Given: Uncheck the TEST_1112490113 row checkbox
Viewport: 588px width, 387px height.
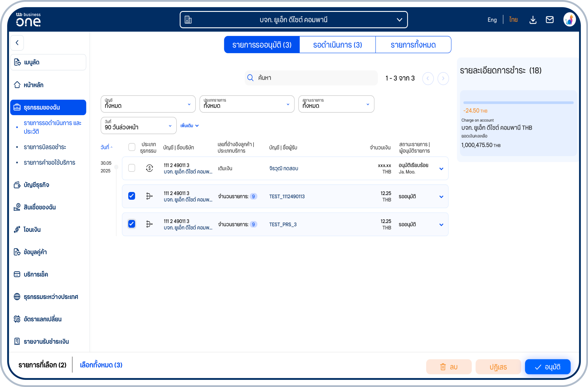Looking at the screenshot, I should pyautogui.click(x=132, y=196).
